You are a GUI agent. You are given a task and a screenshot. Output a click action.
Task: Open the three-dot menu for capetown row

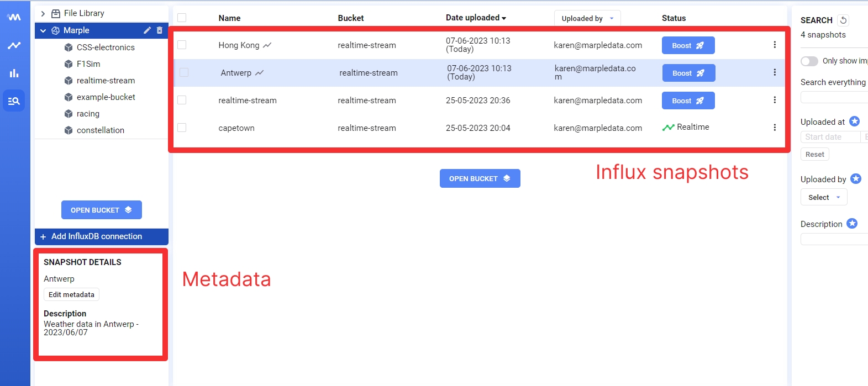coord(774,128)
